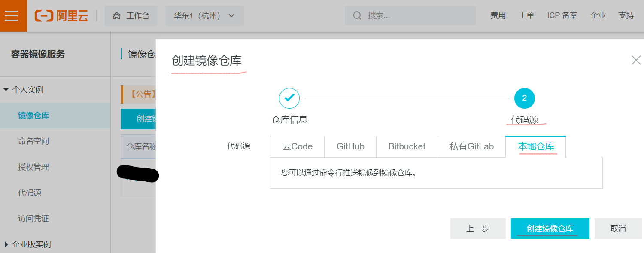Click the step 2 代码源 circle
The width and height of the screenshot is (644, 253).
point(524,98)
